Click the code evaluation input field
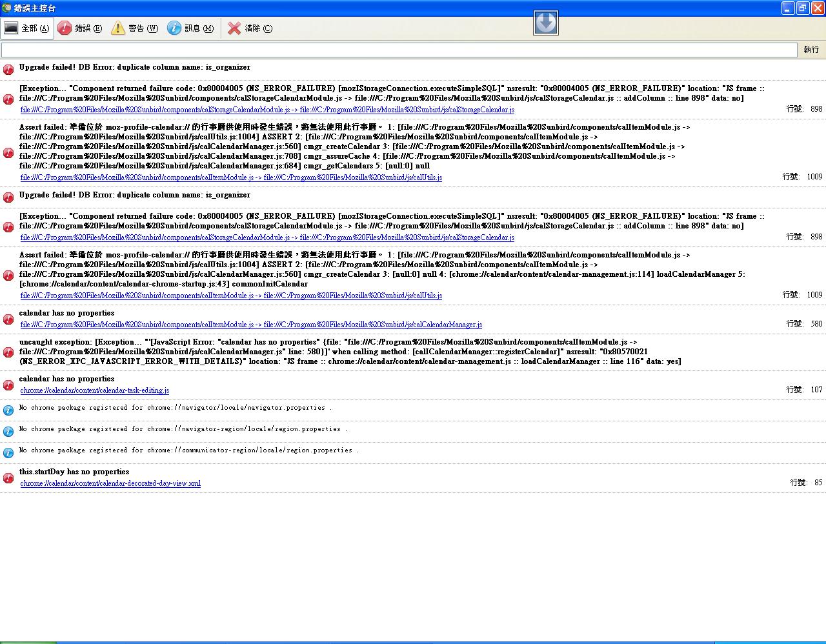Image resolution: width=826 pixels, height=644 pixels. click(x=399, y=50)
